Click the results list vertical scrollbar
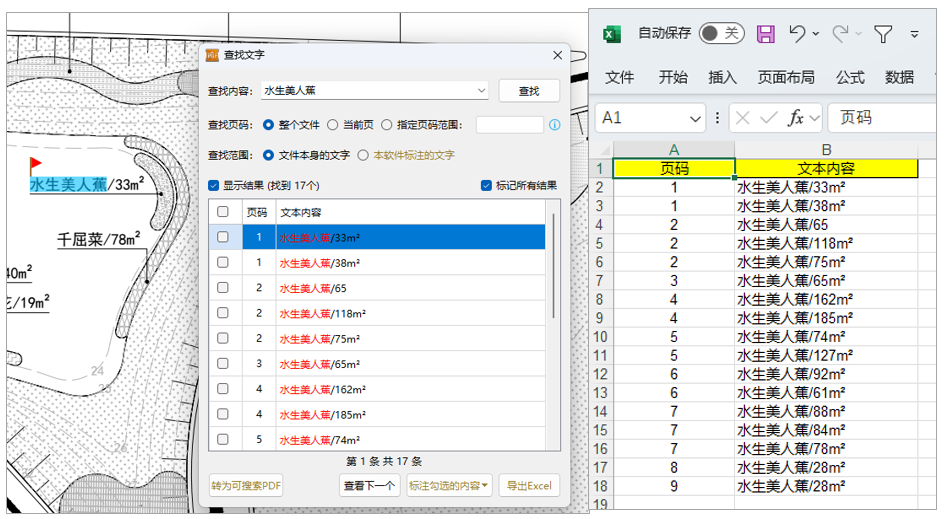The width and height of the screenshot is (944, 519). pyautogui.click(x=552, y=300)
